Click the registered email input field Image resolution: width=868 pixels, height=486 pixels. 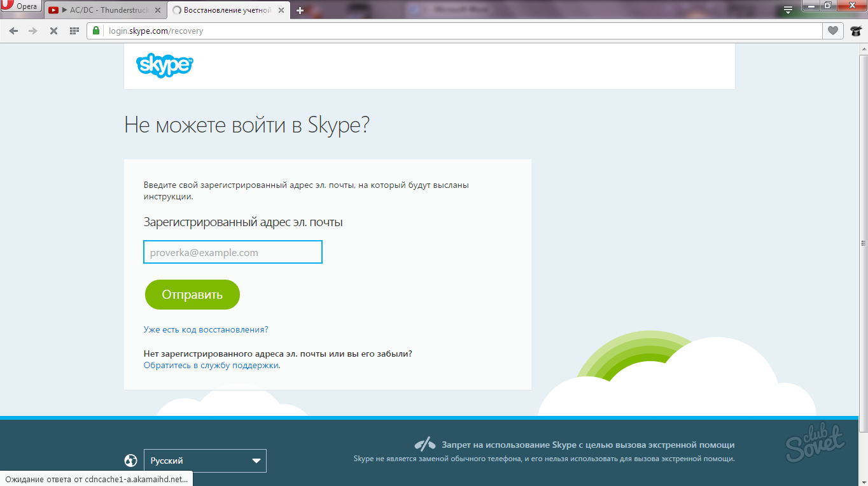pyautogui.click(x=233, y=252)
